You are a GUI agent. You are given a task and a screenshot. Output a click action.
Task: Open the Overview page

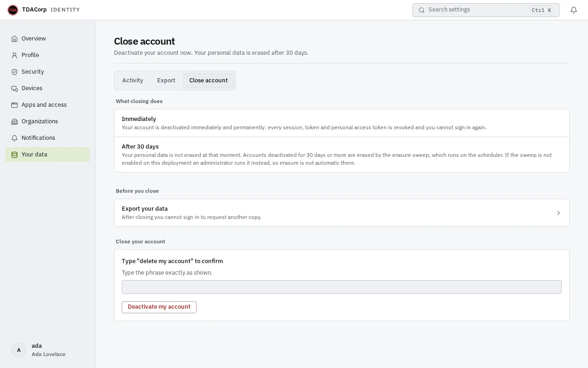(48, 39)
